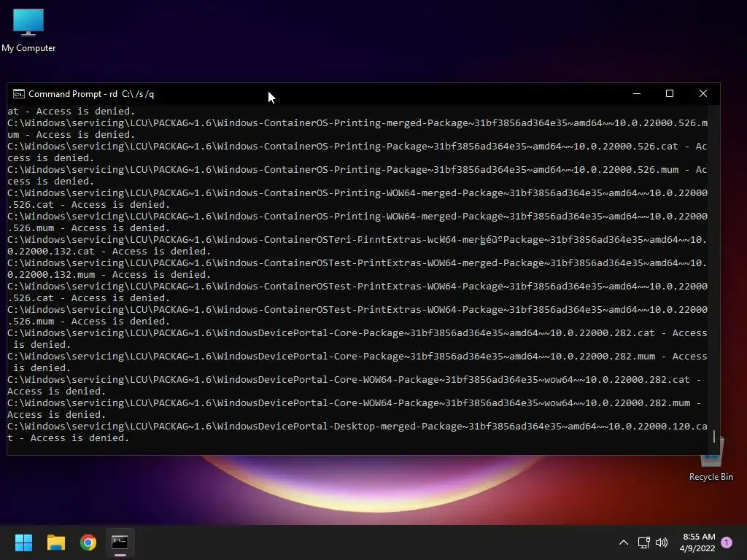Screen dimensions: 747x560
Task: Minimize the Command Prompt window
Action: 636,93
